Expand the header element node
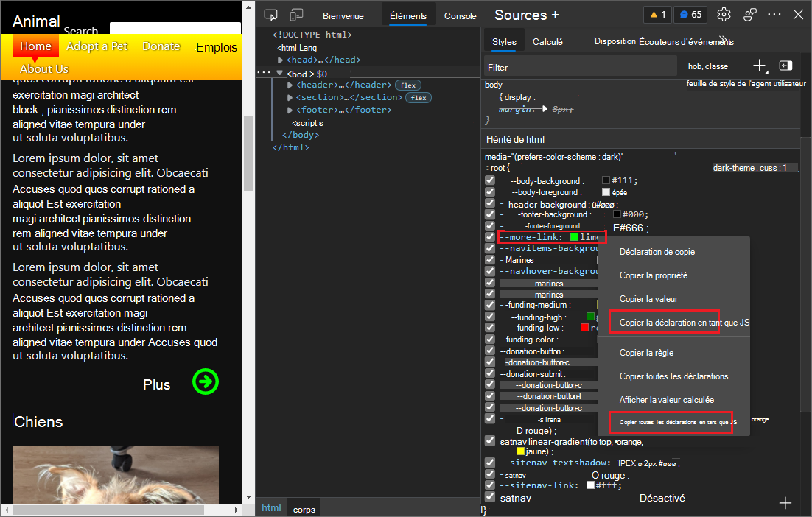The image size is (812, 517). pos(290,85)
